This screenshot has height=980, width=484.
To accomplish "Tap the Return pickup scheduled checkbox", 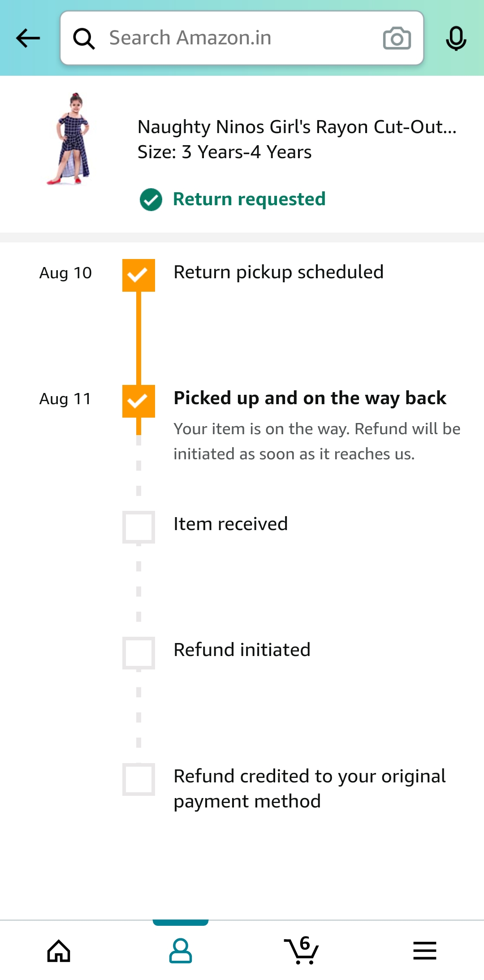I will pyautogui.click(x=138, y=275).
